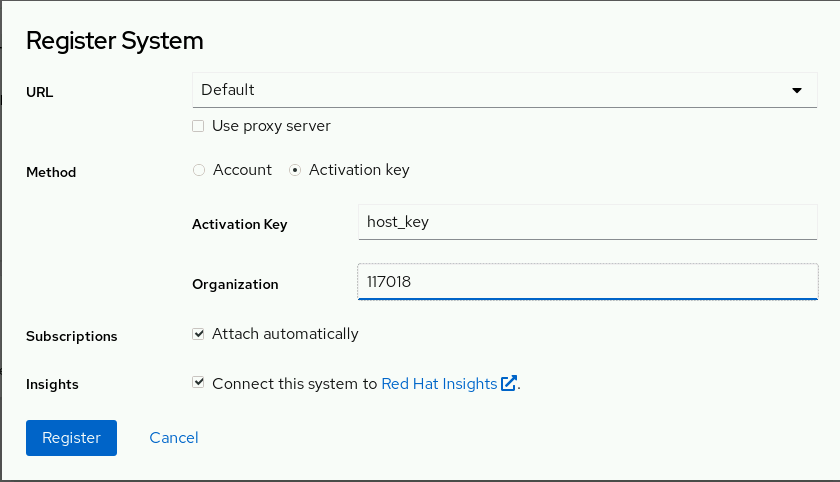Focus the Activation Key field containing host_key
Screen dimensions: 840x482
coord(587,222)
